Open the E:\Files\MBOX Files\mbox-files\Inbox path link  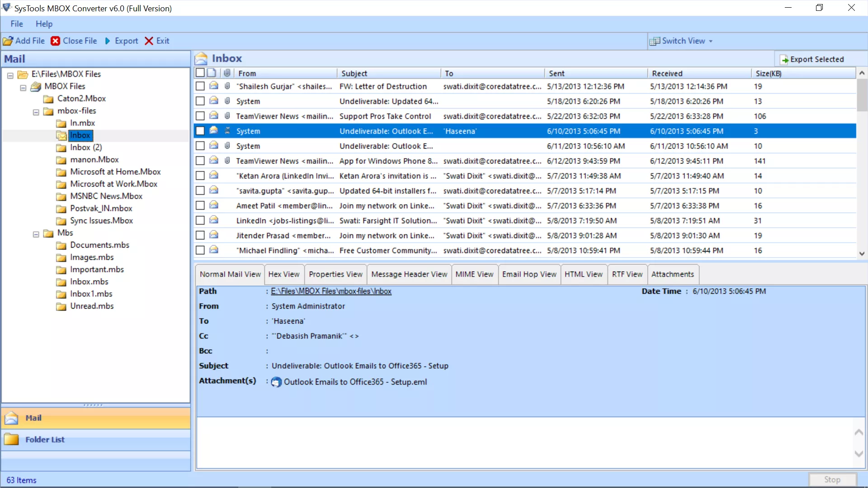pyautogui.click(x=331, y=291)
